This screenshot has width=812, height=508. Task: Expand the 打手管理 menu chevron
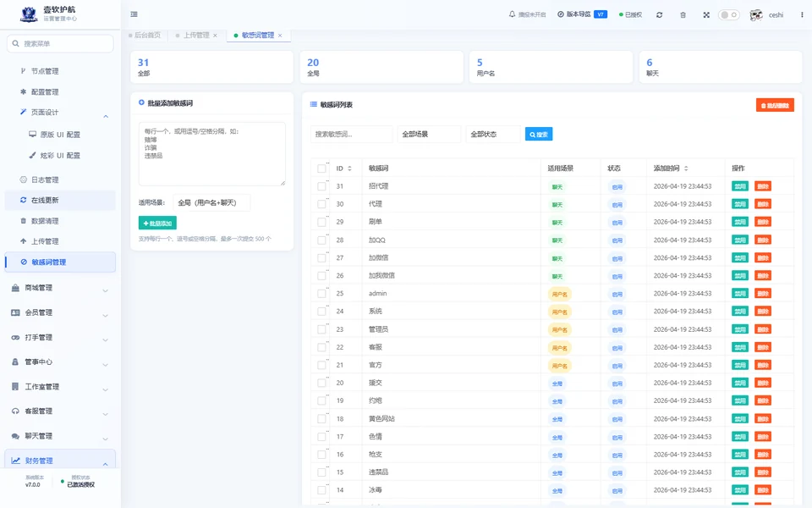105,340
